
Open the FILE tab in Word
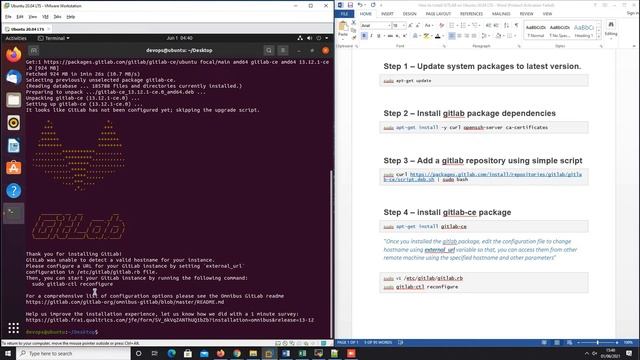[x=344, y=14]
